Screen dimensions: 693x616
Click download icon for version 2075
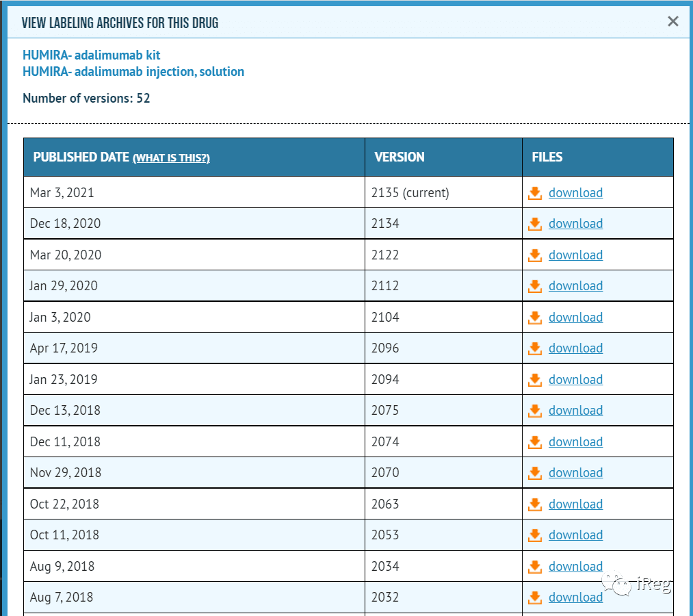[x=535, y=411]
